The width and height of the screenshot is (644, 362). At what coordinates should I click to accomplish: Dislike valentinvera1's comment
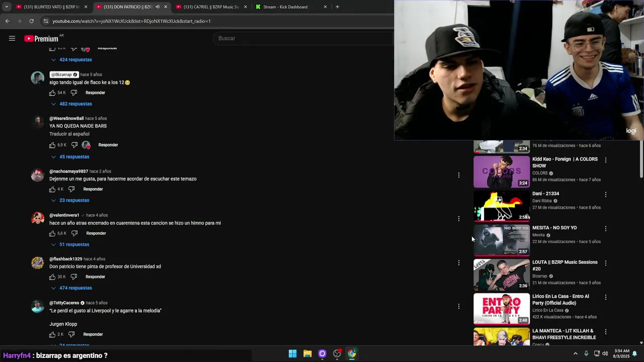[x=74, y=233]
